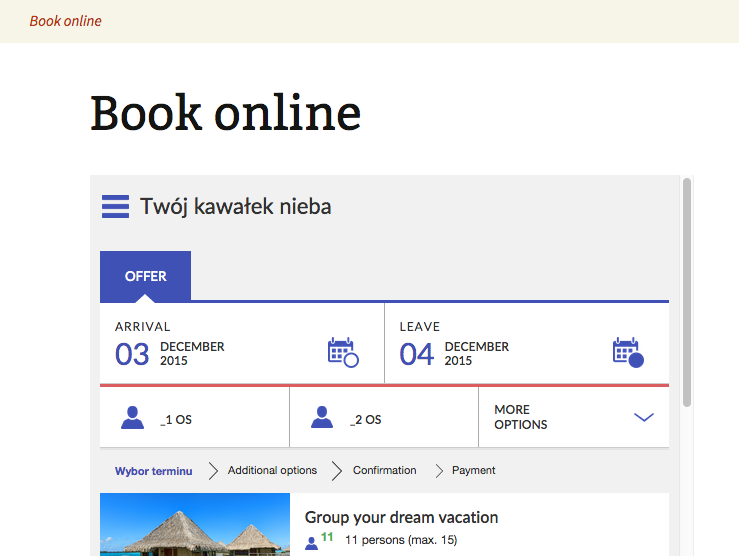Go to Payment step
Image resolution: width=739 pixels, height=556 pixels.
(x=473, y=470)
